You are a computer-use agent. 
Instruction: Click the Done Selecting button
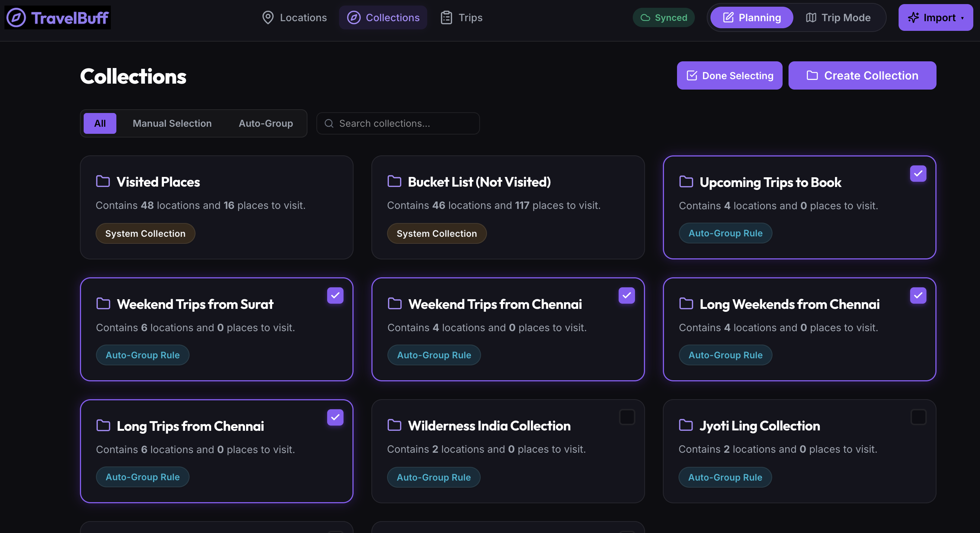click(729, 75)
